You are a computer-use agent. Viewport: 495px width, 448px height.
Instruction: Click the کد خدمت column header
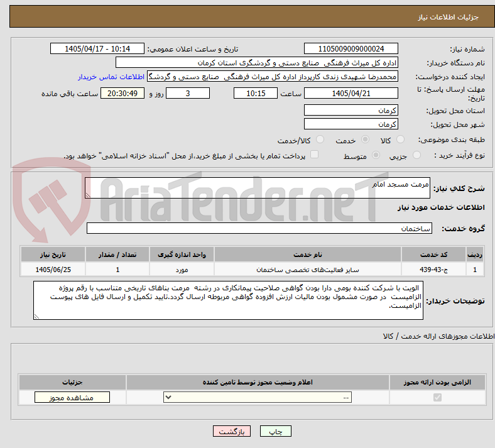point(434,254)
